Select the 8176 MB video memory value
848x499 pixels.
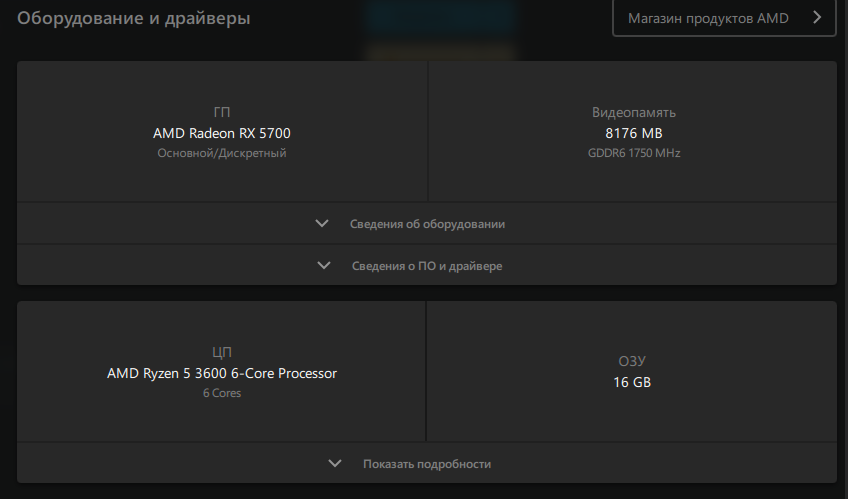(x=634, y=133)
